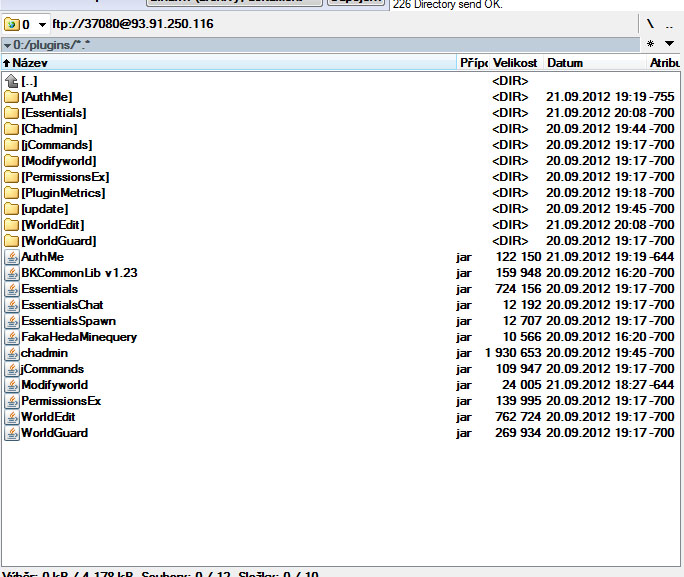Viewport: 684px width, 577px height.
Task: Select the BKCommonLib v1.23 jar file
Action: (x=79, y=273)
